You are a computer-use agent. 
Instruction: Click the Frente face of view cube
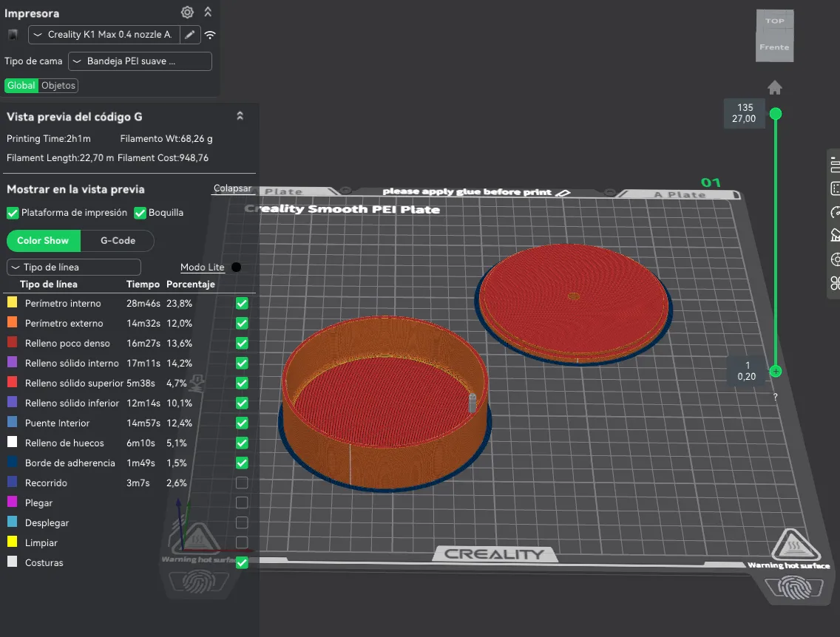(x=775, y=47)
